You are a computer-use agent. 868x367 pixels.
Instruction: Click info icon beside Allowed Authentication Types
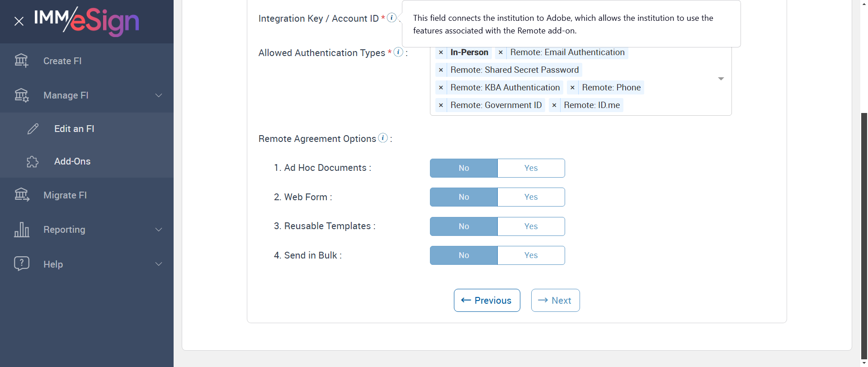[x=398, y=52]
